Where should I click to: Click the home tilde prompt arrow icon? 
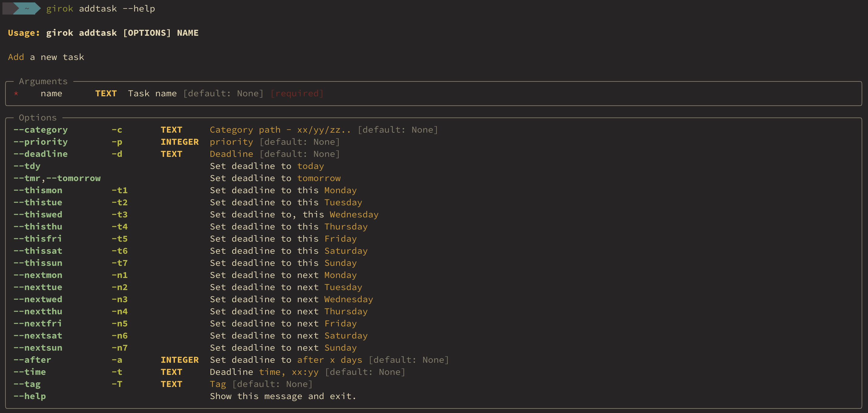click(27, 8)
